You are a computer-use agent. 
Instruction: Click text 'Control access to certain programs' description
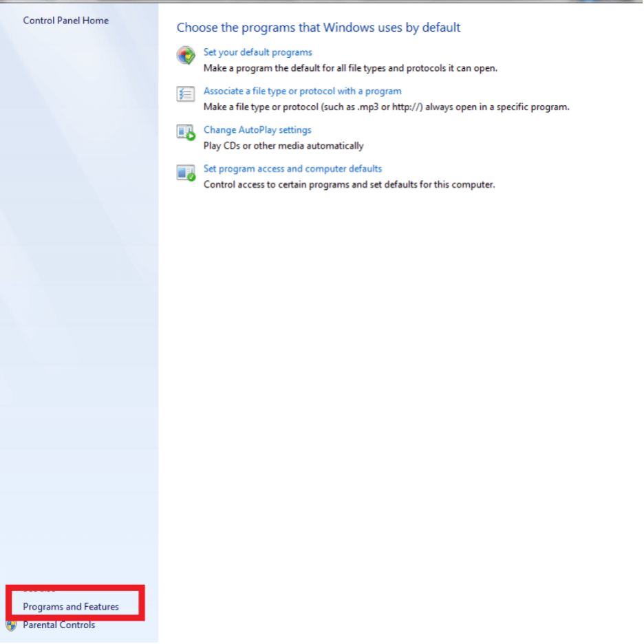(x=349, y=184)
